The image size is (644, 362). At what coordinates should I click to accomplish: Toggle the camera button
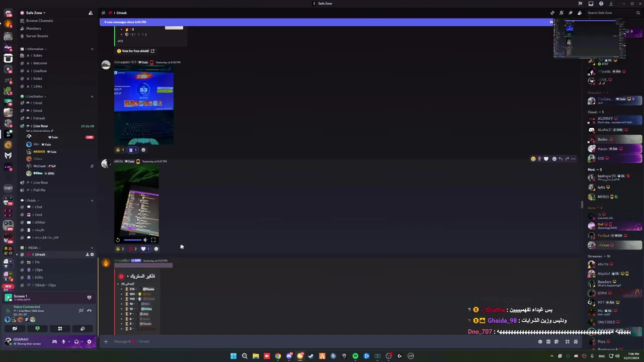click(15, 328)
